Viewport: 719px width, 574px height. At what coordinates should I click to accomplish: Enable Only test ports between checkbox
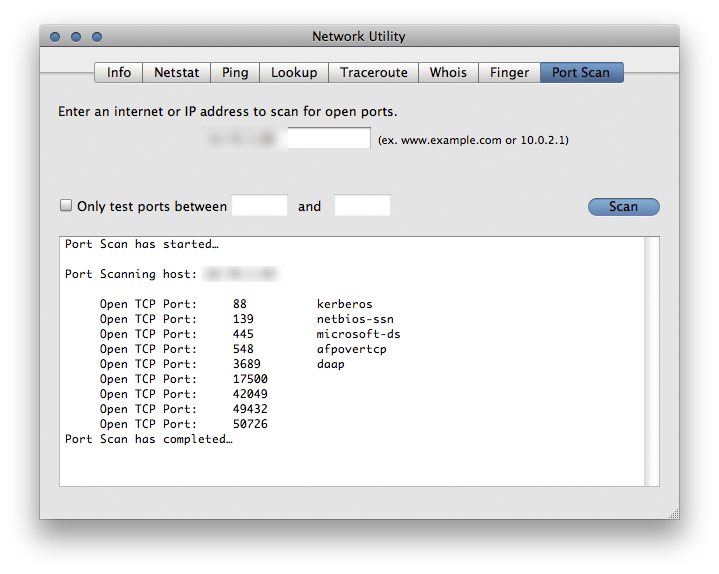coord(67,206)
